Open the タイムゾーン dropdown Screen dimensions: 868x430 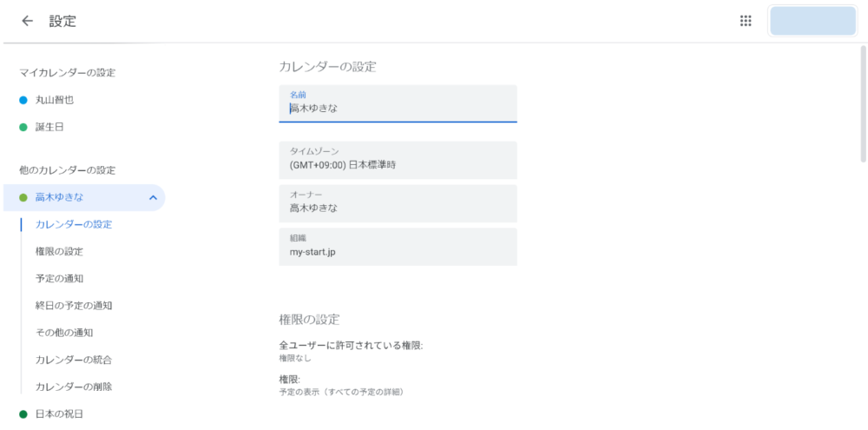tap(398, 160)
